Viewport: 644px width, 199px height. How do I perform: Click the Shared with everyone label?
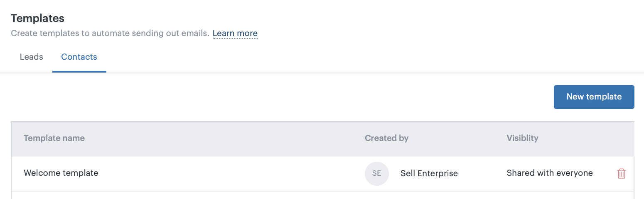(549, 173)
